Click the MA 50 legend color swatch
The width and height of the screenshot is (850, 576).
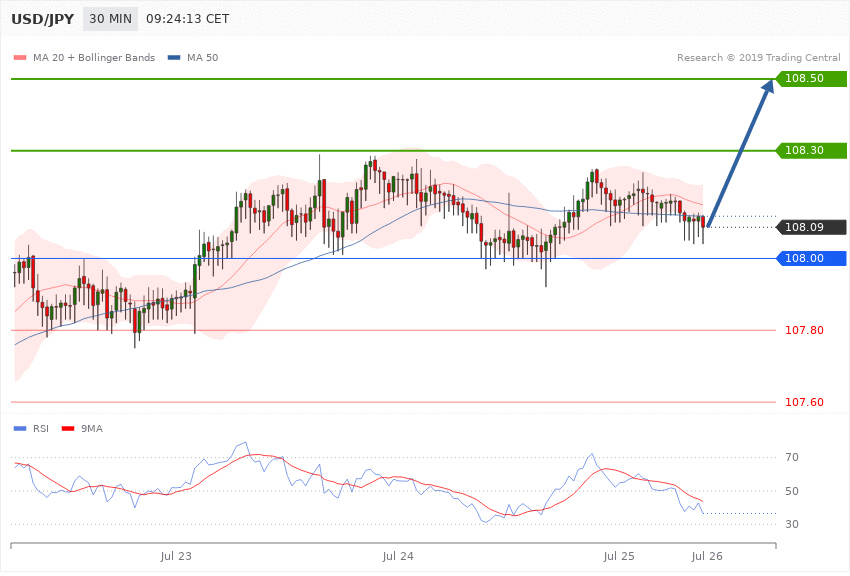174,57
